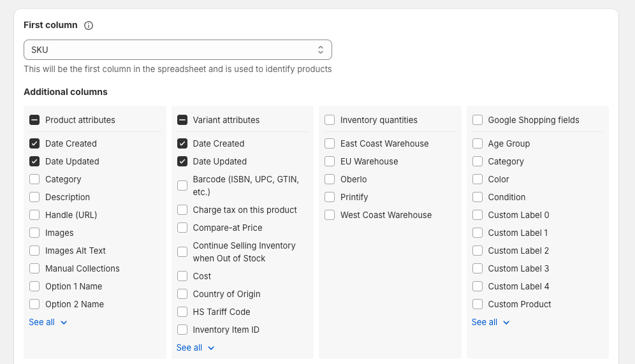Select all Google Shopping fields checkbox
The height and width of the screenshot is (364, 635).
478,120
